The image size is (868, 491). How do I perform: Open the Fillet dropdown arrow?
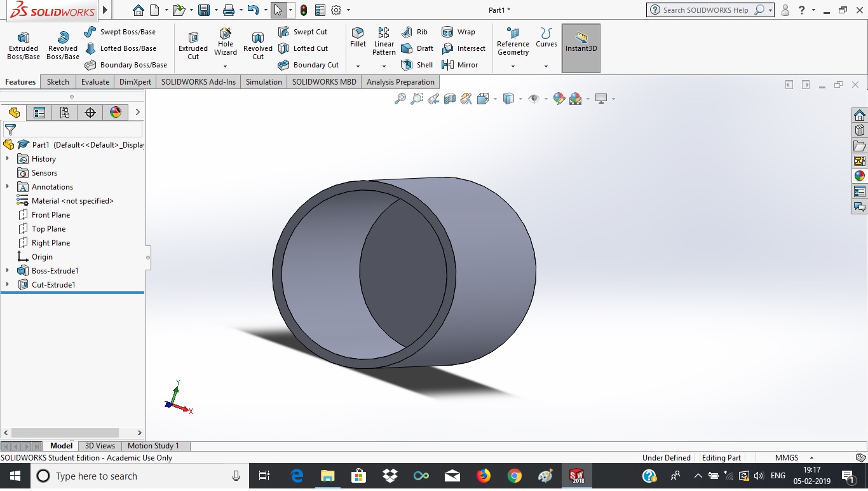click(x=358, y=66)
